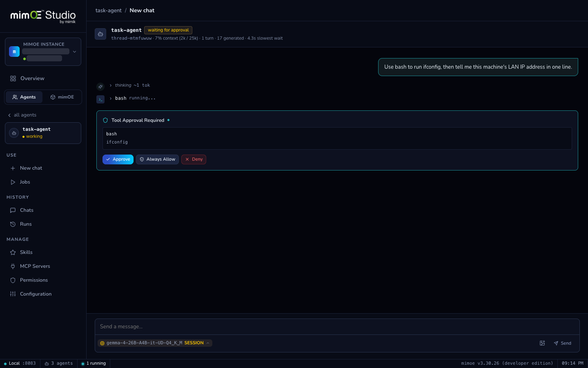Expand the thinking step chevron

coord(111,85)
